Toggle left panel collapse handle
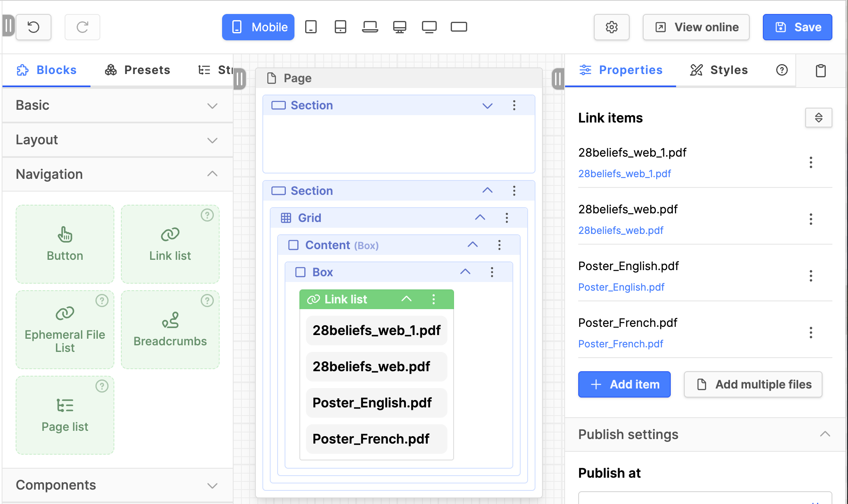 pyautogui.click(x=240, y=79)
